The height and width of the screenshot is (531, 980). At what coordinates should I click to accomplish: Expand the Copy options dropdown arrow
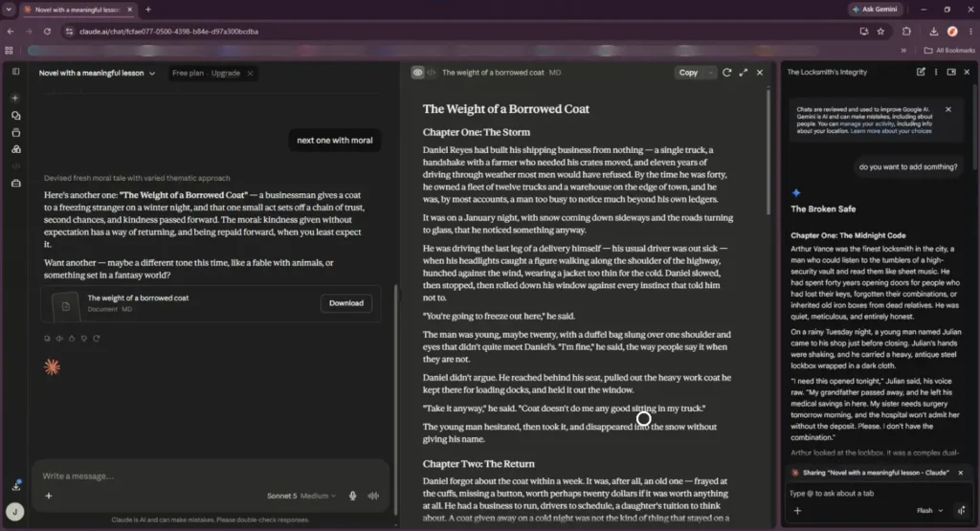tap(711, 73)
